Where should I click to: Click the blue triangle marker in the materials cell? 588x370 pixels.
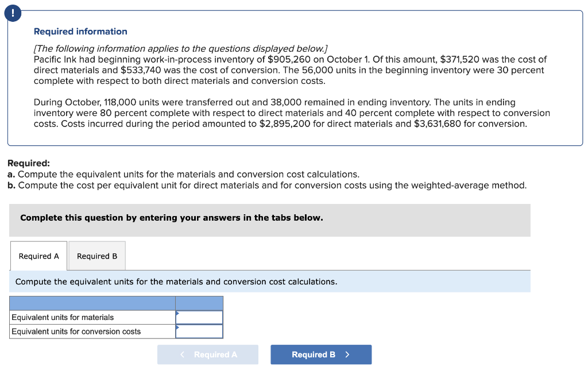[x=177, y=313]
